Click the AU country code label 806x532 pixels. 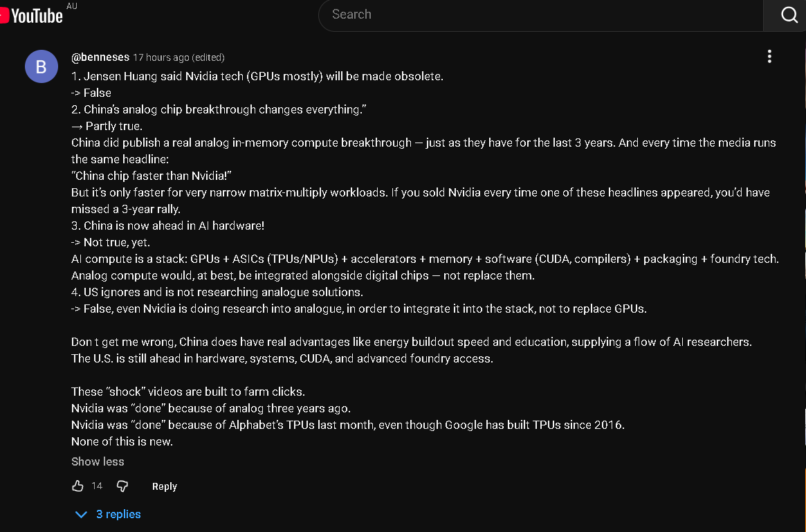[72, 6]
